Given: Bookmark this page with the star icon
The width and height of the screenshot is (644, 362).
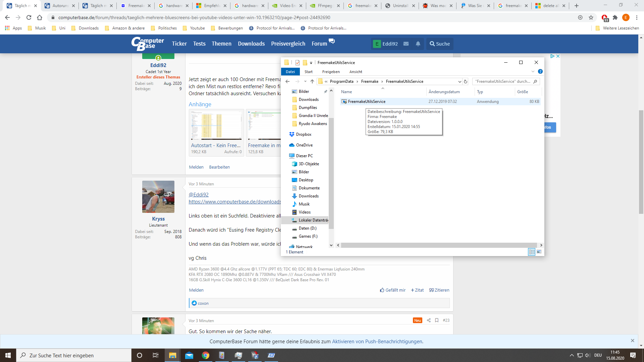Looking at the screenshot, I should [x=591, y=17].
